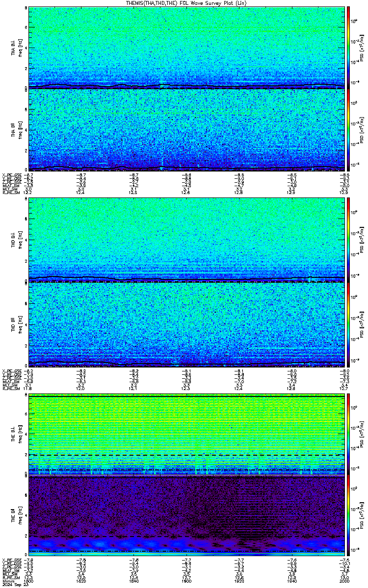Click the PSD color bar beside THE B-perpendicular panel
Image resolution: width=368 pixels, height=588 pixels.
349,434
